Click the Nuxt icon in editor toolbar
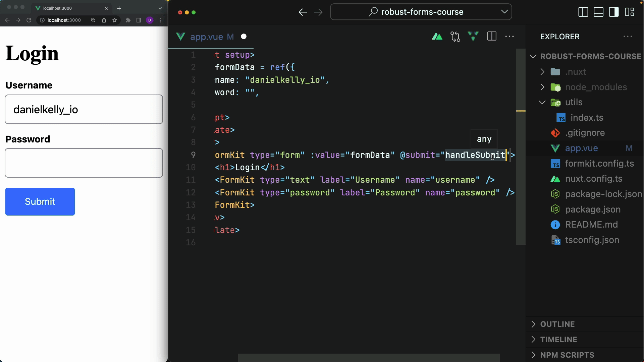Viewport: 644px width, 362px height. tap(437, 37)
